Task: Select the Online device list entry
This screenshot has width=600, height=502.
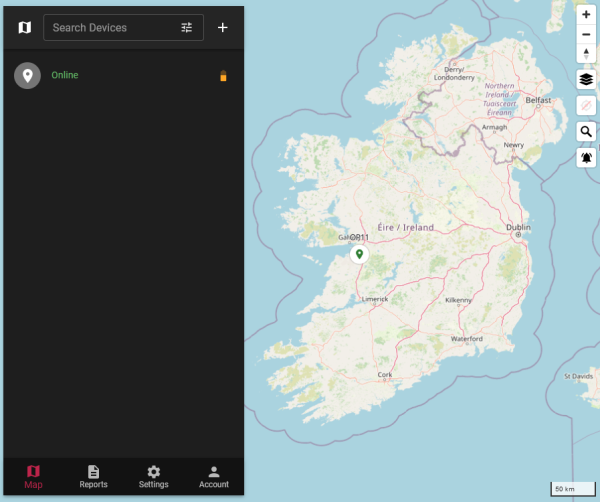Action: [x=123, y=75]
